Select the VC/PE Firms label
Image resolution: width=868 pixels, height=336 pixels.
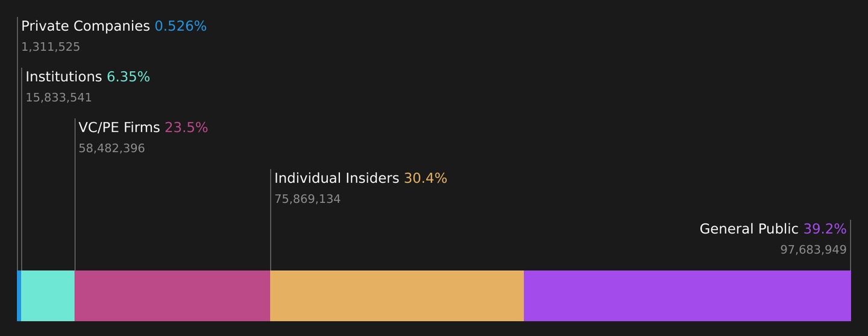(x=119, y=128)
